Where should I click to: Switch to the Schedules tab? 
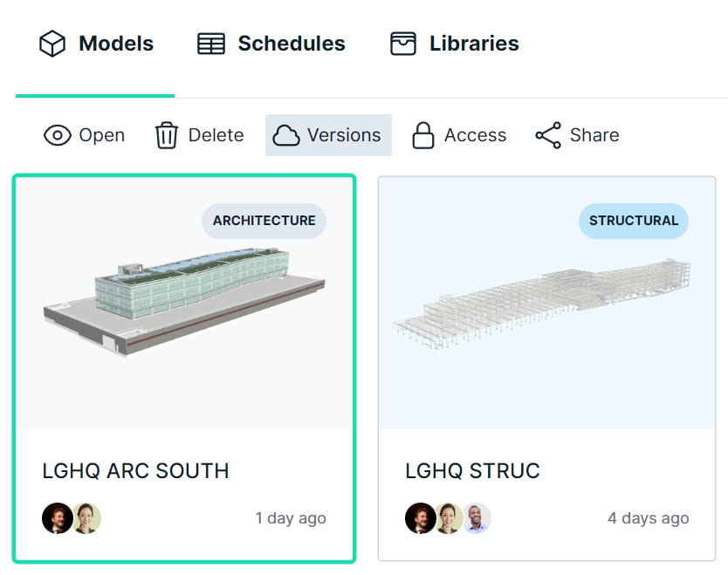click(x=291, y=44)
